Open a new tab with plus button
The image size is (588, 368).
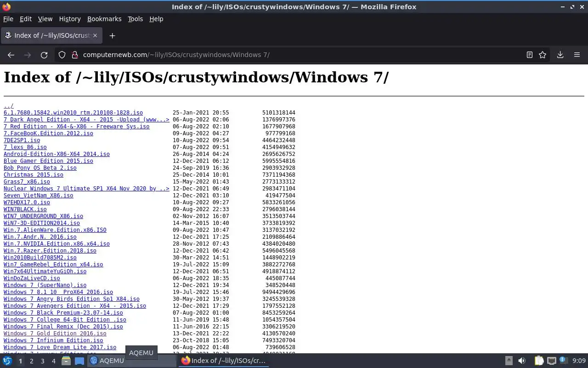pyautogui.click(x=112, y=35)
